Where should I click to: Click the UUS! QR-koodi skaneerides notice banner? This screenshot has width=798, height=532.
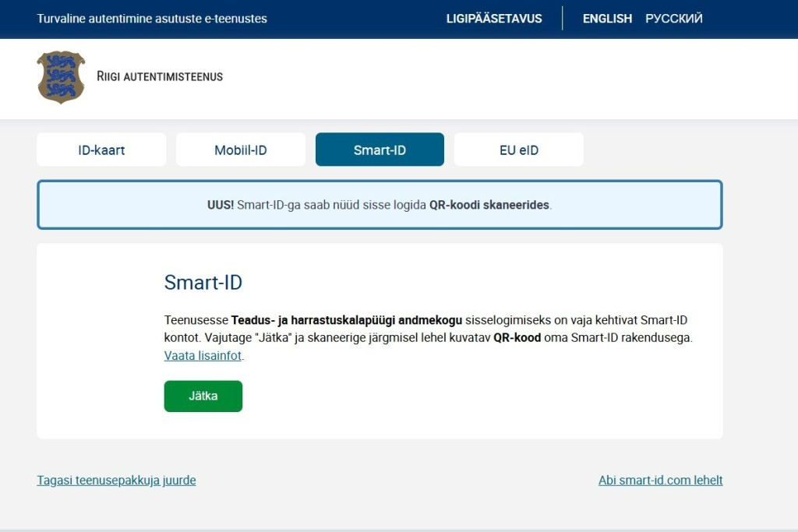pyautogui.click(x=380, y=204)
